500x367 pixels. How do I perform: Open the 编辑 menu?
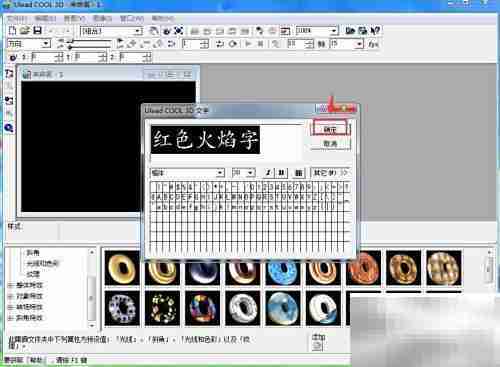[x=45, y=18]
